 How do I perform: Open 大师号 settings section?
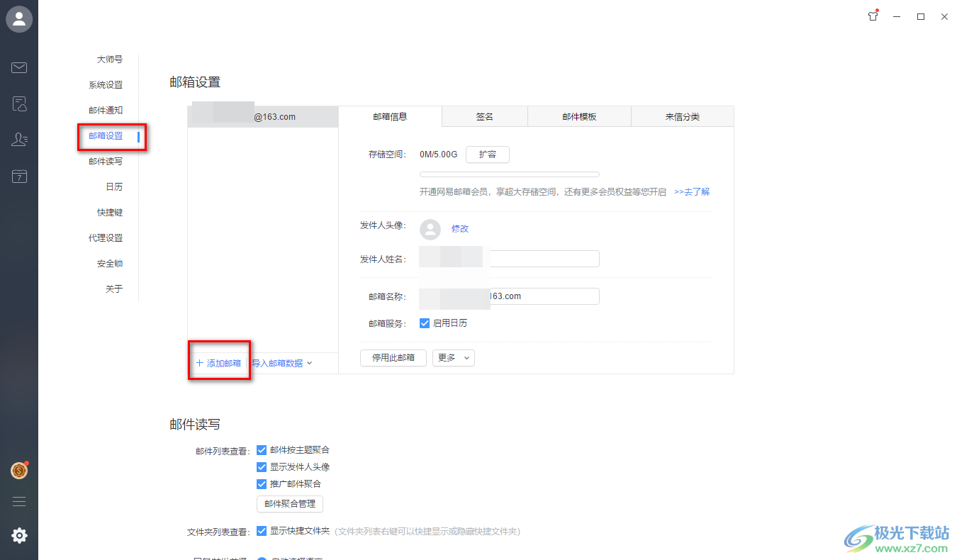click(110, 60)
